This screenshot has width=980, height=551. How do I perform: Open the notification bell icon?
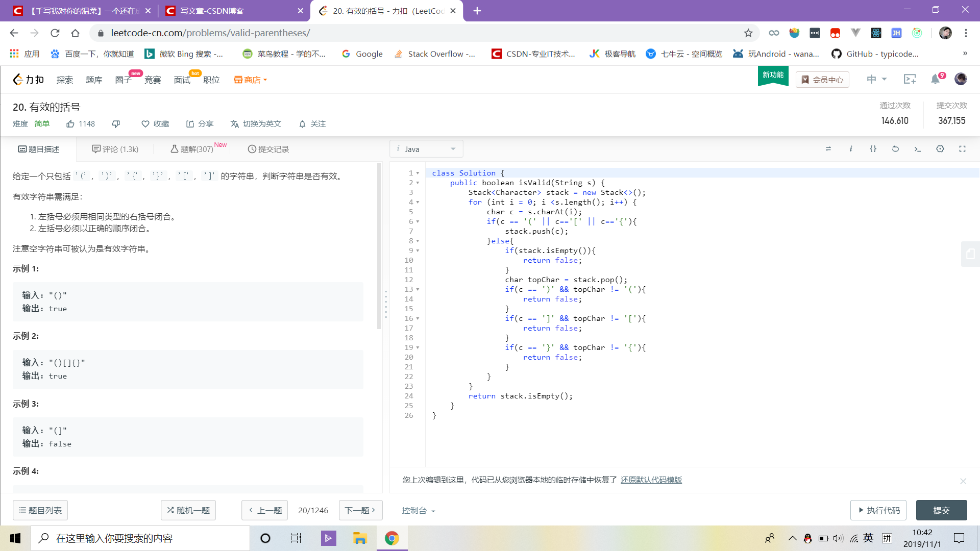click(935, 80)
